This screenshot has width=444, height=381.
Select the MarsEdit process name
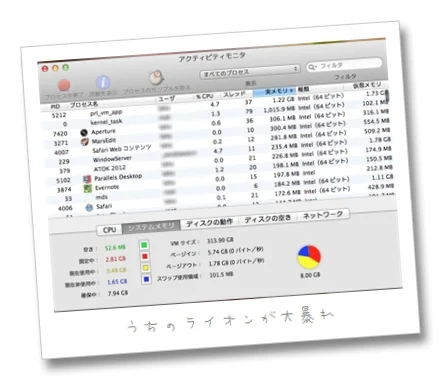click(104, 141)
